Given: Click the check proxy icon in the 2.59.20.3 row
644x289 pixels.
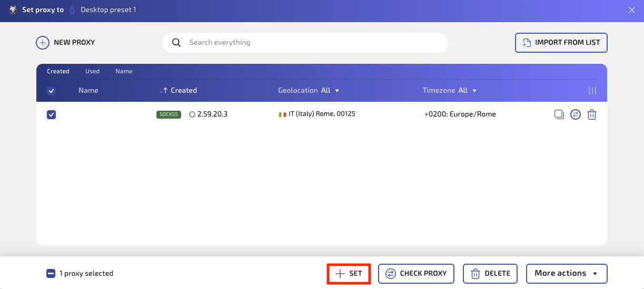Looking at the screenshot, I should (576, 114).
